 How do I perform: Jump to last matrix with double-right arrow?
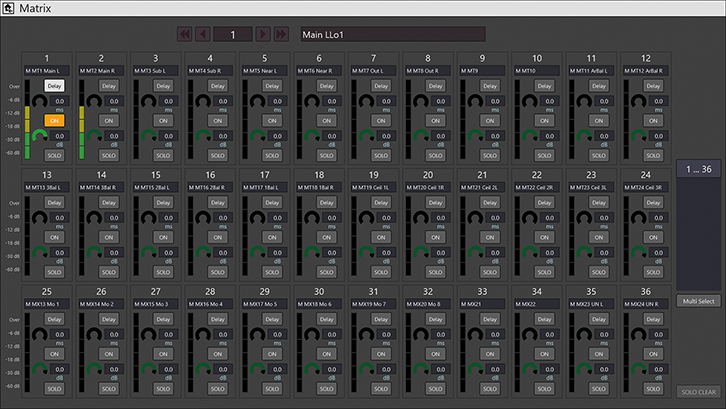[280, 35]
